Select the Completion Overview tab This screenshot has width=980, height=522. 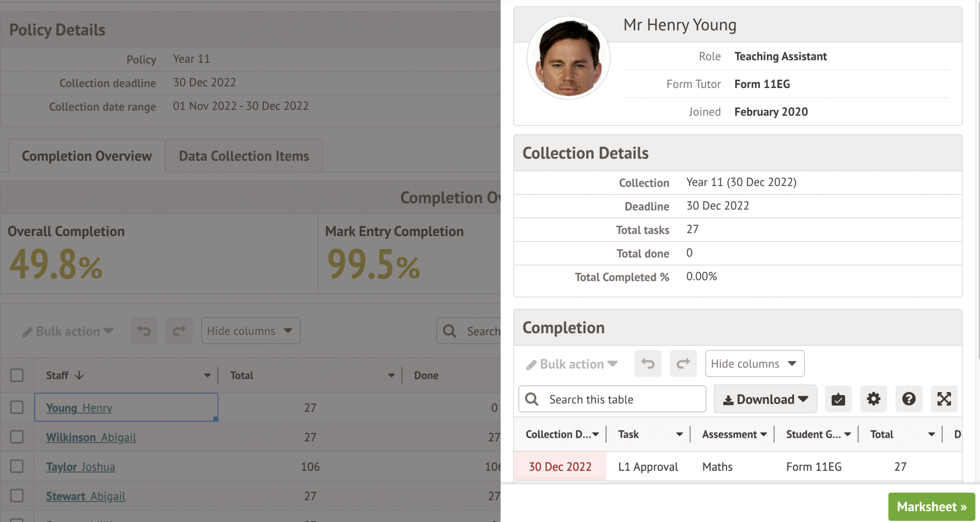[x=87, y=156]
